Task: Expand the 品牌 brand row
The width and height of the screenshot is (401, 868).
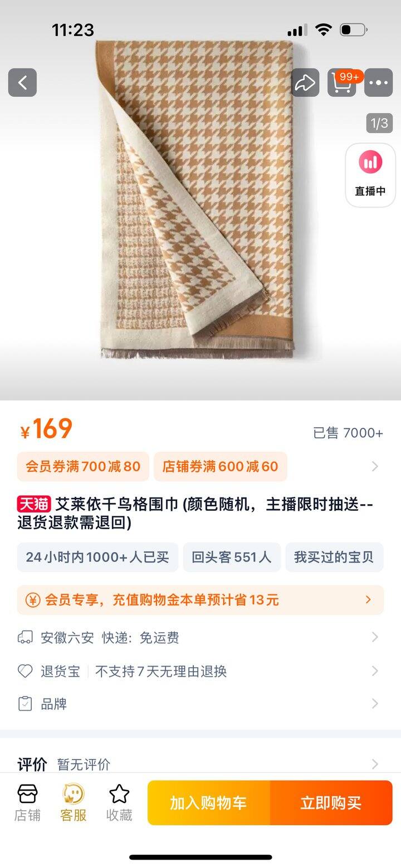Action: click(x=200, y=704)
